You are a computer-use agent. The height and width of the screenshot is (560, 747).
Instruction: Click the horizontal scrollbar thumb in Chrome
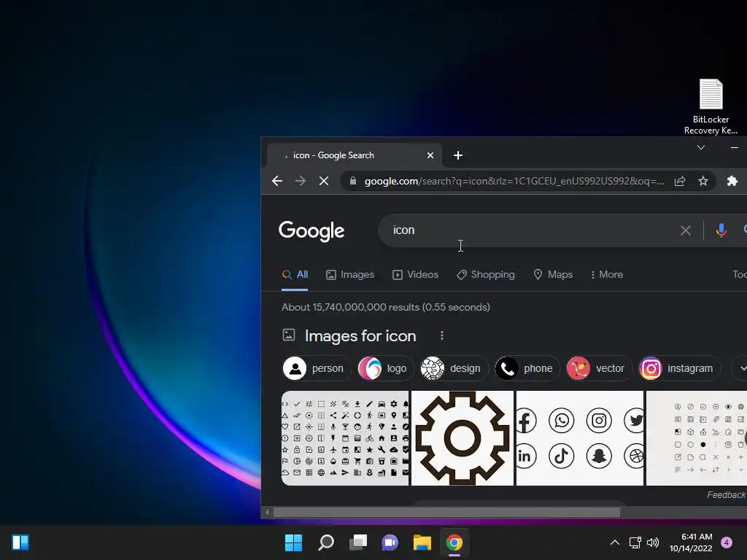pyautogui.click(x=447, y=513)
